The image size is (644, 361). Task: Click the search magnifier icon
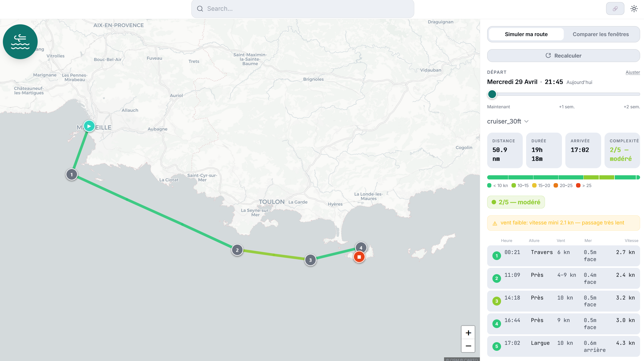200,9
